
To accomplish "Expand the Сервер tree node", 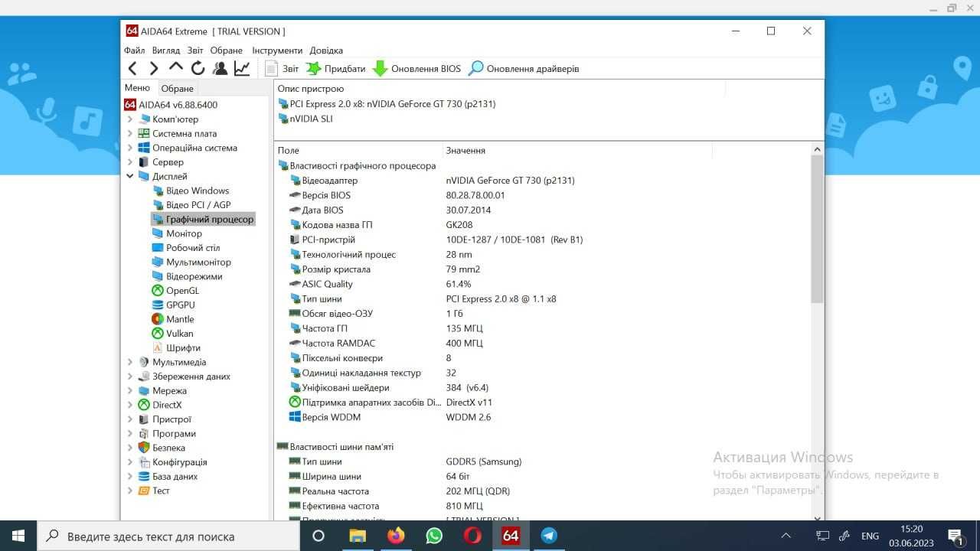I will coord(130,162).
